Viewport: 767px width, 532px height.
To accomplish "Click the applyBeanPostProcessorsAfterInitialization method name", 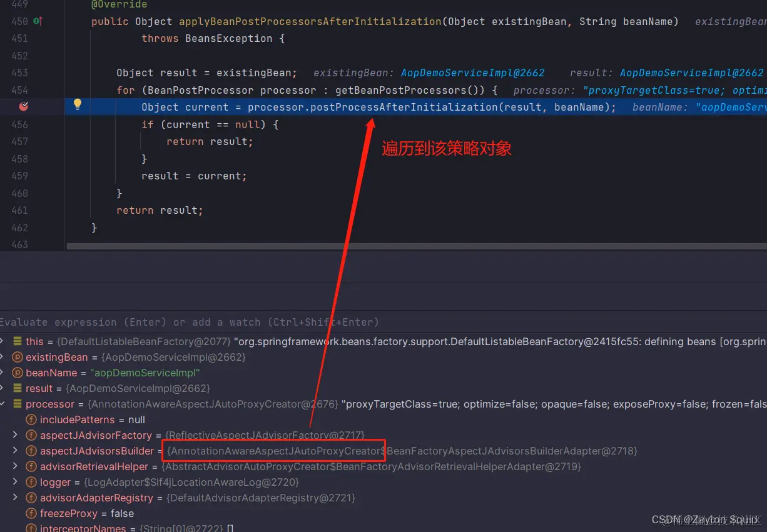I will 310,21.
